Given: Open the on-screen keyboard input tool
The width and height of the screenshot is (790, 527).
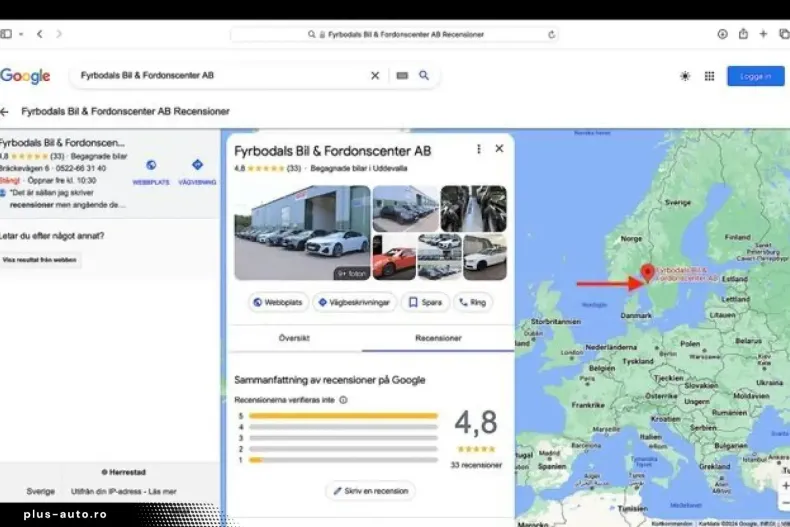Looking at the screenshot, I should (402, 75).
